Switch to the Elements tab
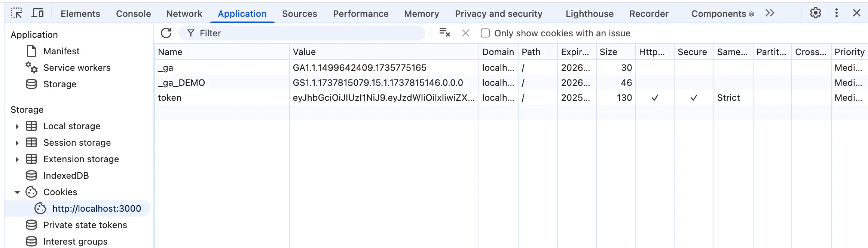 pyautogui.click(x=80, y=14)
